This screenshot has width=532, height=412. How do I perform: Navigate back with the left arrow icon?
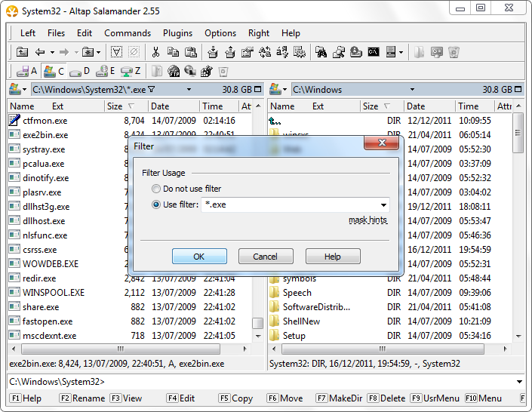[x=40, y=52]
